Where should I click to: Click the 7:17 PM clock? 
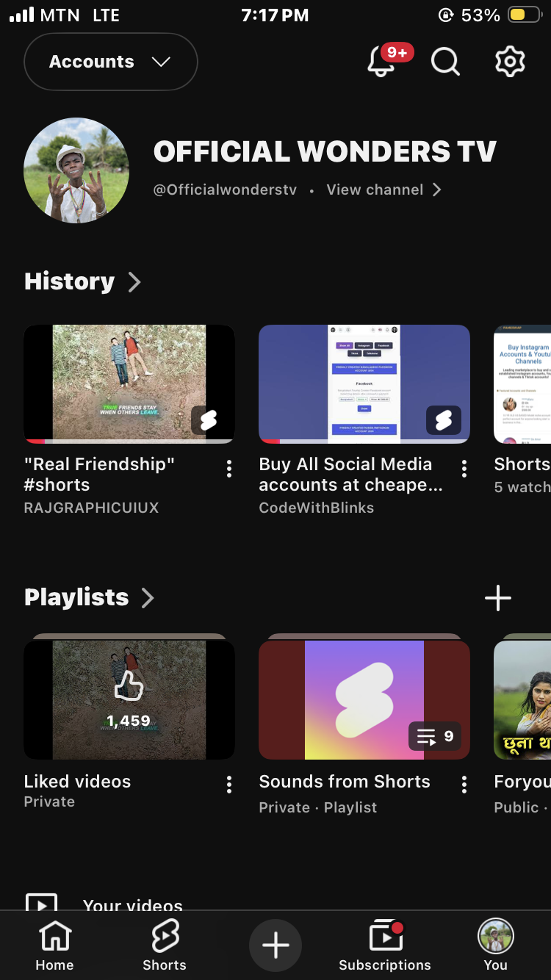(275, 15)
